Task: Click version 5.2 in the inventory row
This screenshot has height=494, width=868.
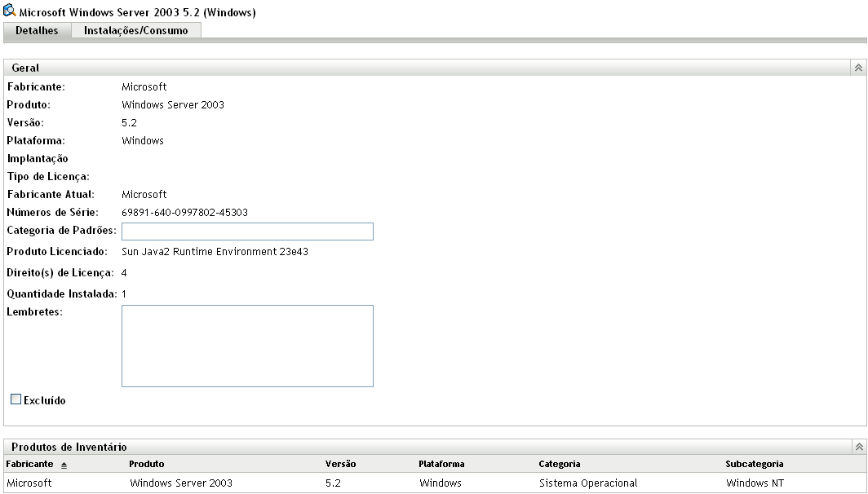Action: point(333,483)
